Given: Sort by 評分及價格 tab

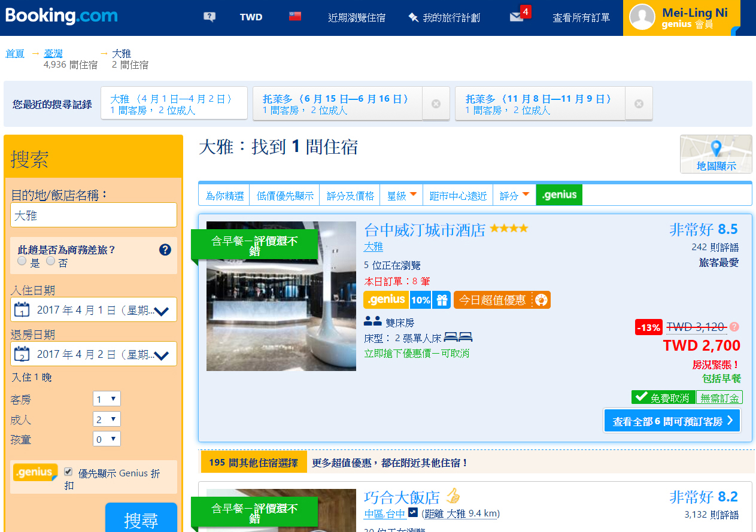Looking at the screenshot, I should (x=350, y=195).
